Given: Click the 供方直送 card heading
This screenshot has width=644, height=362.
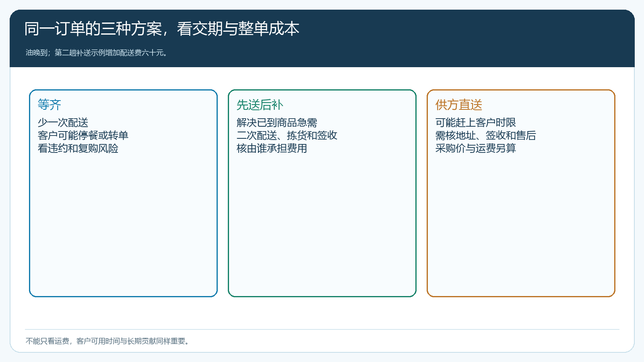Looking at the screenshot, I should (x=459, y=105).
